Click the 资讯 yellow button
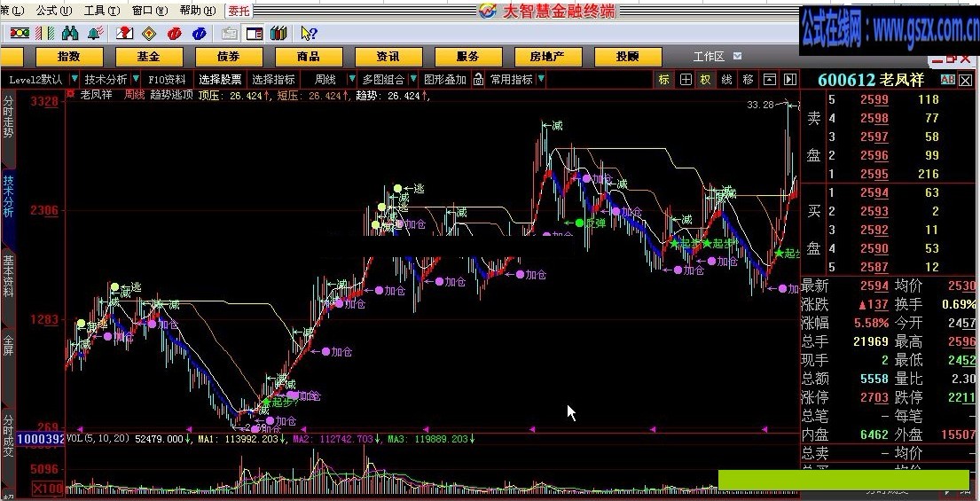 tap(388, 56)
